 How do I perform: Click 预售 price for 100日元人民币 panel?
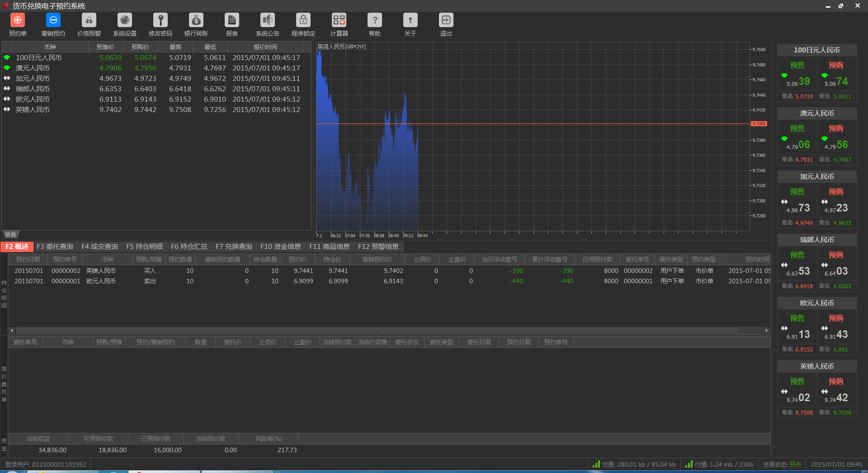point(798,81)
